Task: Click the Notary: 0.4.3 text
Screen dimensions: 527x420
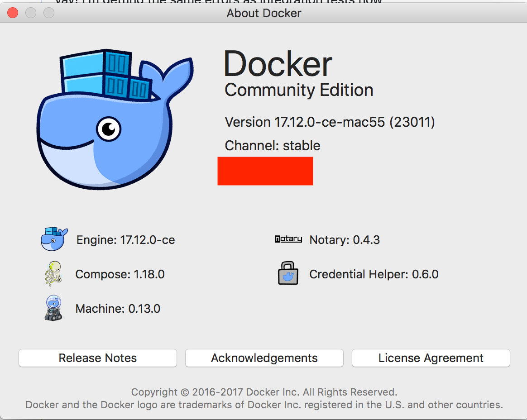Action: click(345, 240)
